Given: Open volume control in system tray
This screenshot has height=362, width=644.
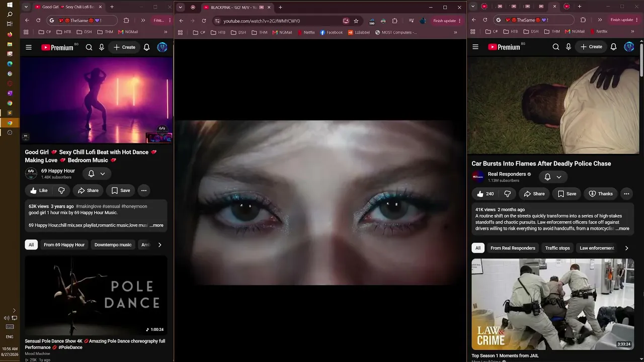Looking at the screenshot, I should [6, 318].
